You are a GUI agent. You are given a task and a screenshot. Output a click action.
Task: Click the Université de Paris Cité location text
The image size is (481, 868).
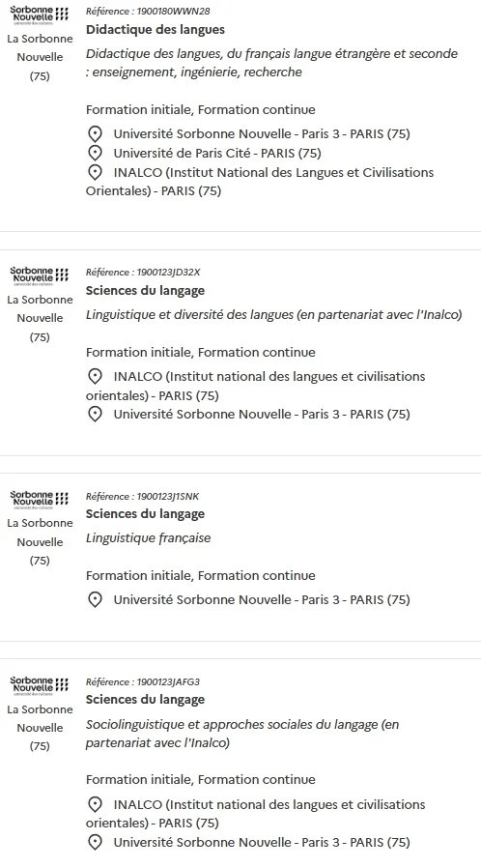pos(217,153)
